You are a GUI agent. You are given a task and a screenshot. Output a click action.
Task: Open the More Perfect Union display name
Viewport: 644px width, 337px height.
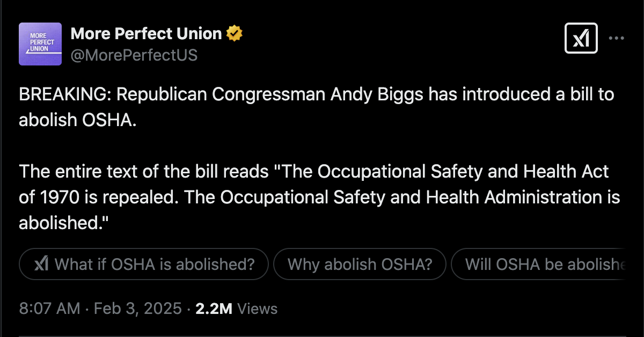146,34
